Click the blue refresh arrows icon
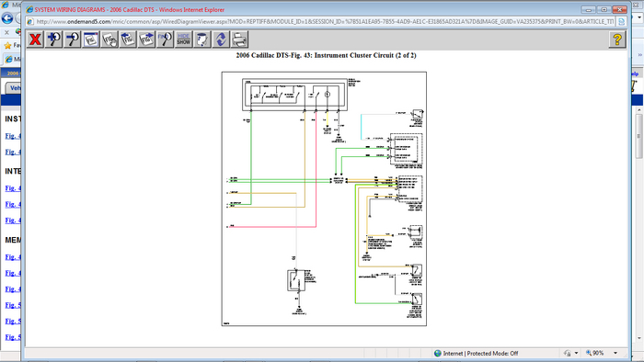Screen dimensions: 644x362 221,40
